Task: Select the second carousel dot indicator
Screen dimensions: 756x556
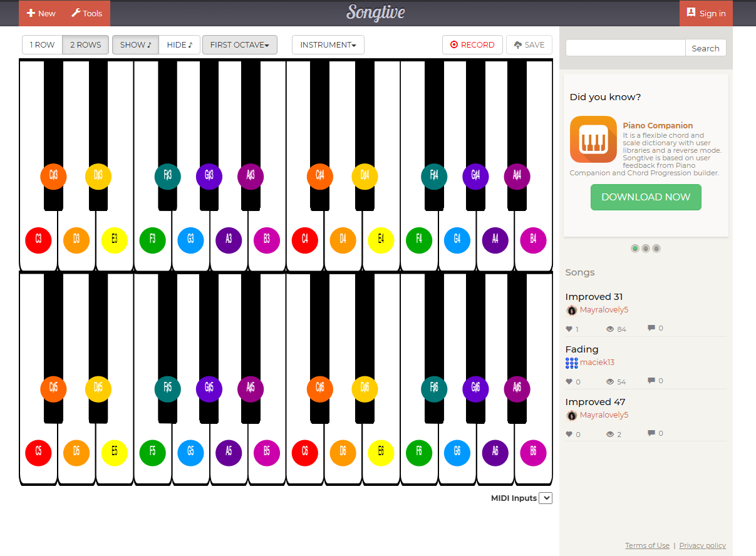Action: [x=646, y=249]
